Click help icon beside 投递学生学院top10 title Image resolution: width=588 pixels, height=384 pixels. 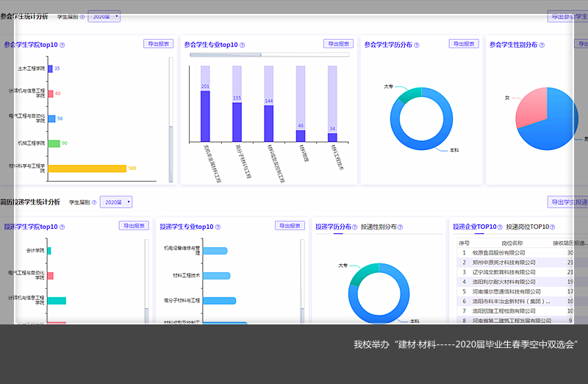pos(62,227)
